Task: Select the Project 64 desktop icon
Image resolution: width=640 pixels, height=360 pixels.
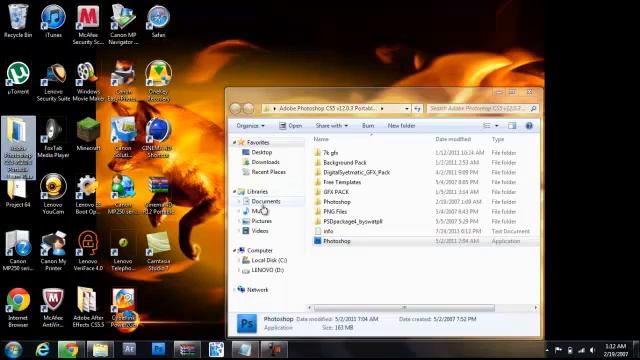Action: 18,193
